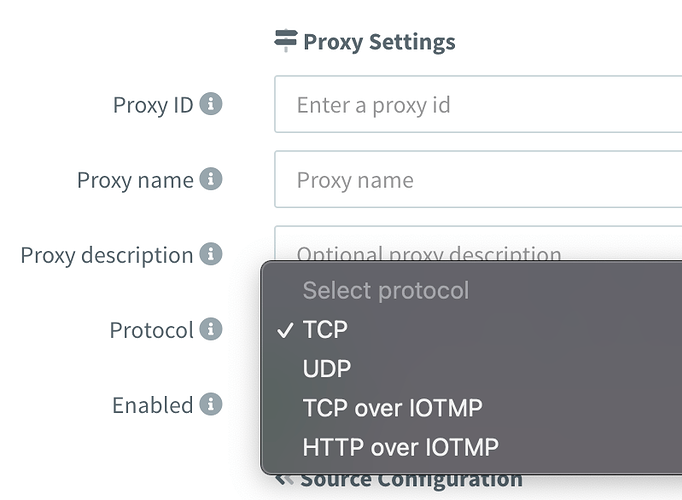Click the info icon beside Protocol
This screenshot has width=682, height=500.
210,329
